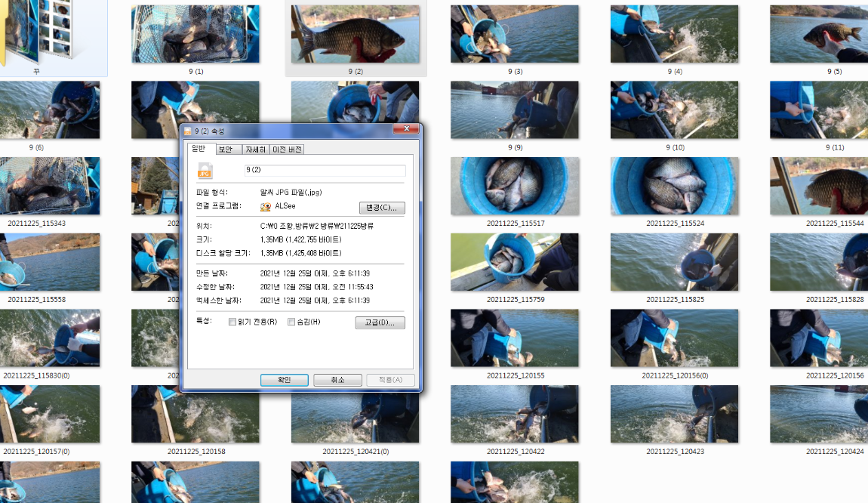Open advanced attributes with the 고급(D) button
This screenshot has height=503, width=868.
pyautogui.click(x=380, y=322)
